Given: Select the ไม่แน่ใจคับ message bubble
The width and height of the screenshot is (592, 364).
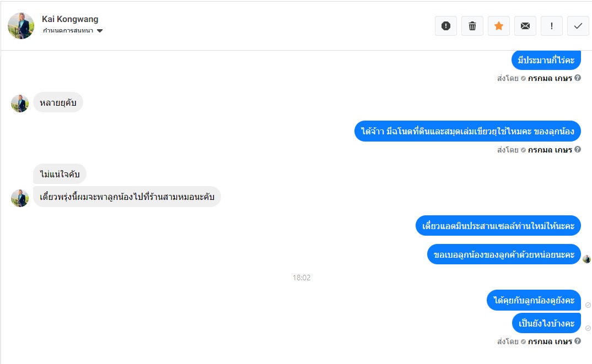Looking at the screenshot, I should coord(60,174).
